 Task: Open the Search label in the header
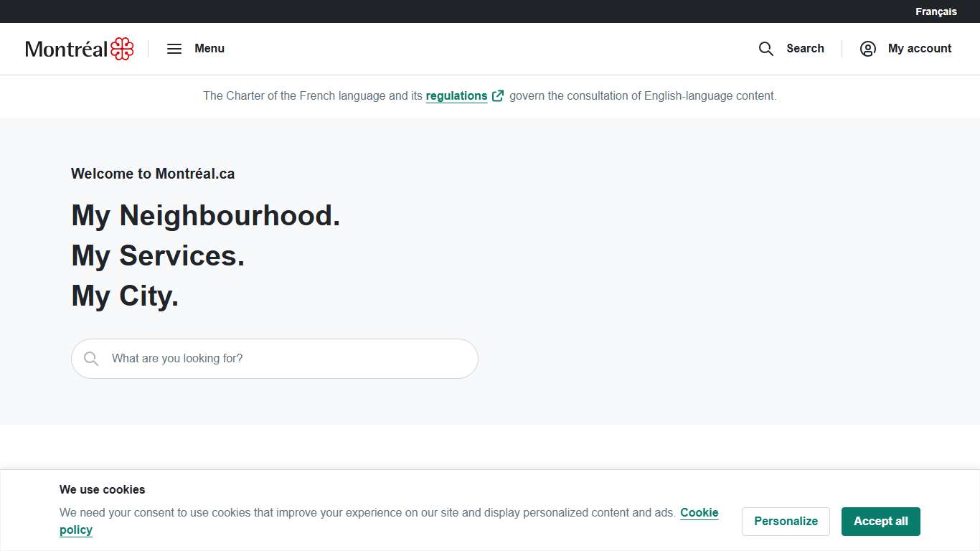[x=805, y=49]
